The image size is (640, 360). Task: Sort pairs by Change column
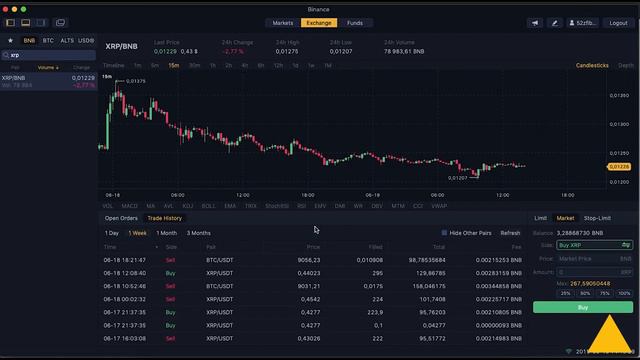click(x=81, y=67)
